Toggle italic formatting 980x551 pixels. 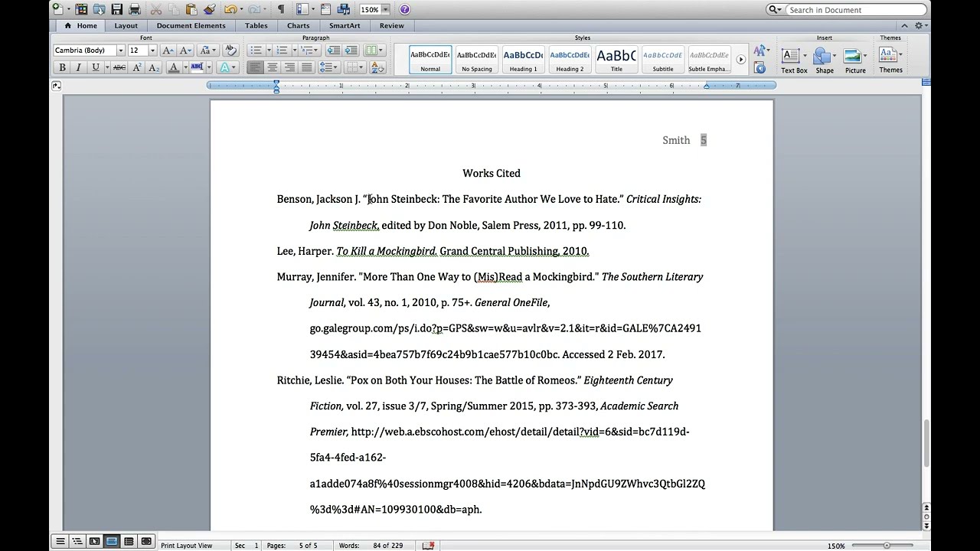[x=78, y=67]
